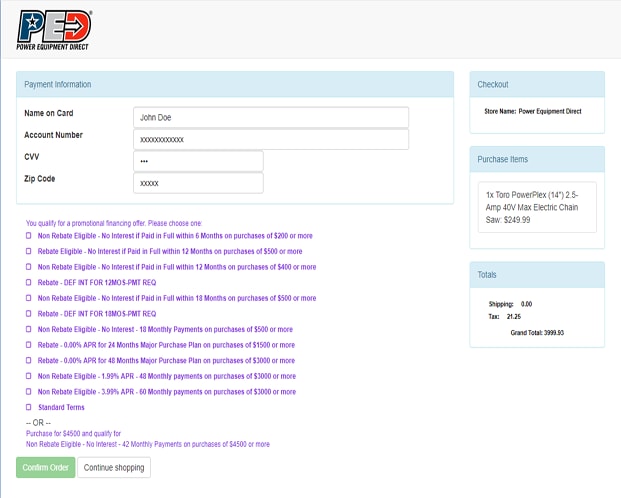Select Rebate DEF INT FOR 18MOS checkbox

click(x=29, y=314)
